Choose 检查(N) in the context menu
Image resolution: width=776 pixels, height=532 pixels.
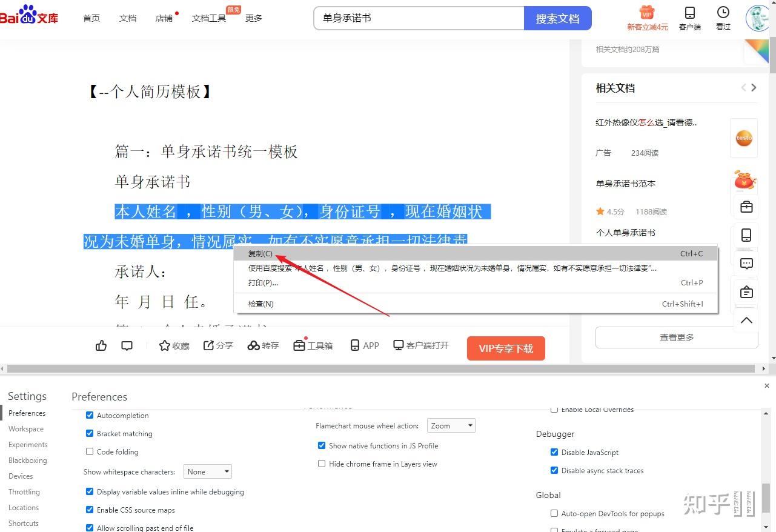pyautogui.click(x=261, y=304)
